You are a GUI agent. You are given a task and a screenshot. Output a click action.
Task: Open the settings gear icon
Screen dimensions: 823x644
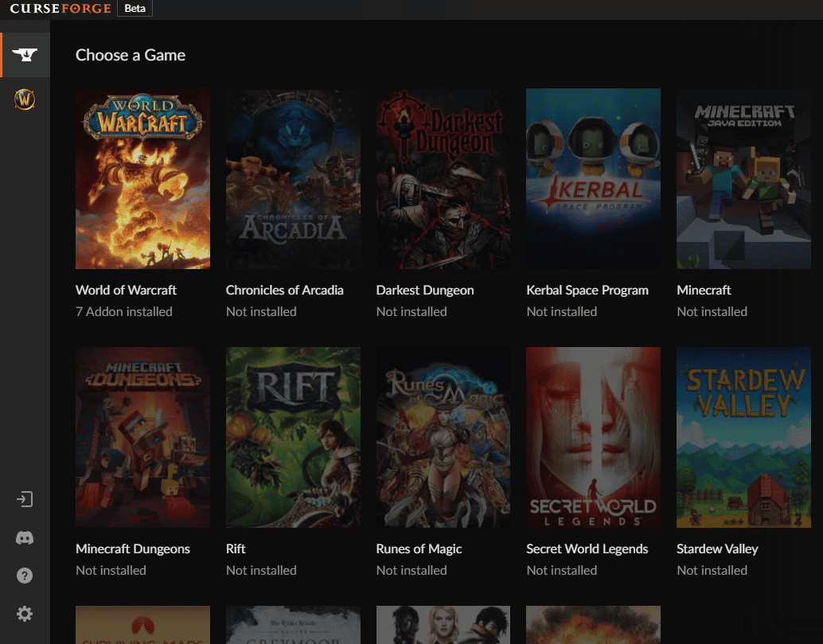click(25, 614)
